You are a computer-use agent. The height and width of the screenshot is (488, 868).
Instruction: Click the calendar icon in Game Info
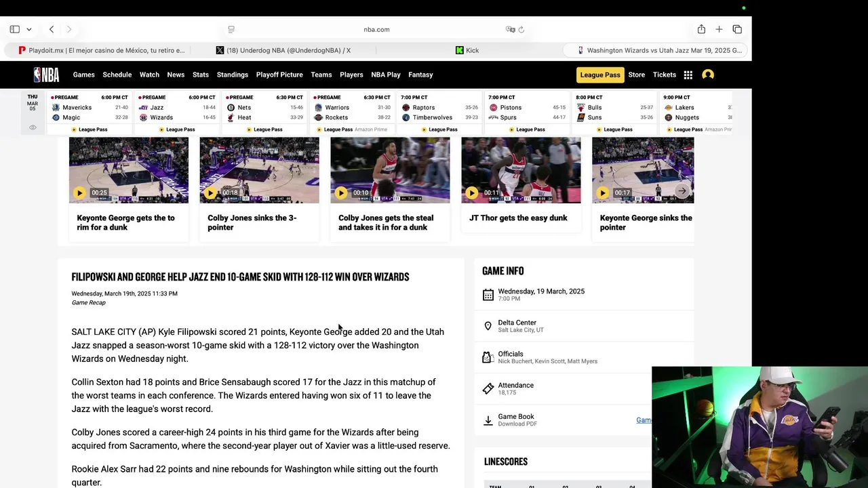point(488,295)
